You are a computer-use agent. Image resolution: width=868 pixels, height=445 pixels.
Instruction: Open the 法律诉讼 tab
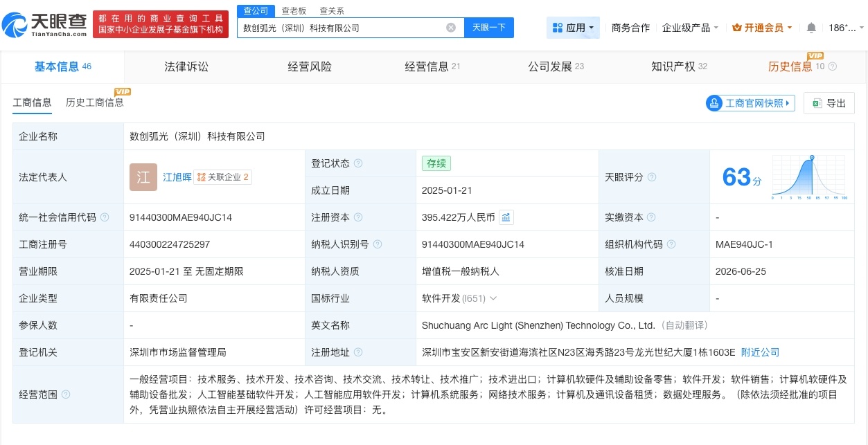186,66
